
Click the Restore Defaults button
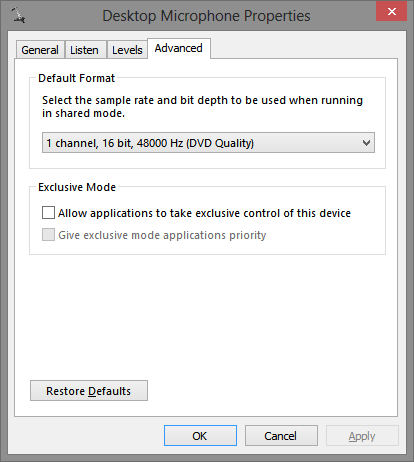89,390
